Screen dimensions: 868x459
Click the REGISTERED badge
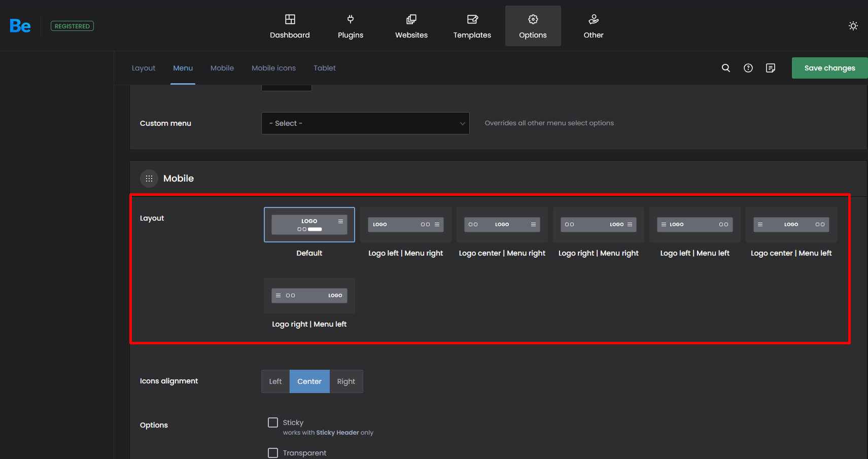pyautogui.click(x=72, y=26)
